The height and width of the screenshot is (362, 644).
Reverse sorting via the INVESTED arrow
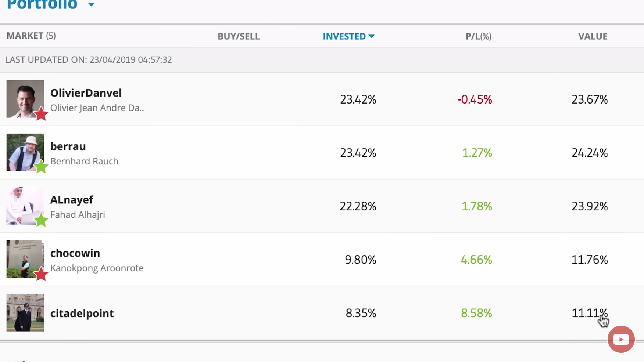coord(372,36)
